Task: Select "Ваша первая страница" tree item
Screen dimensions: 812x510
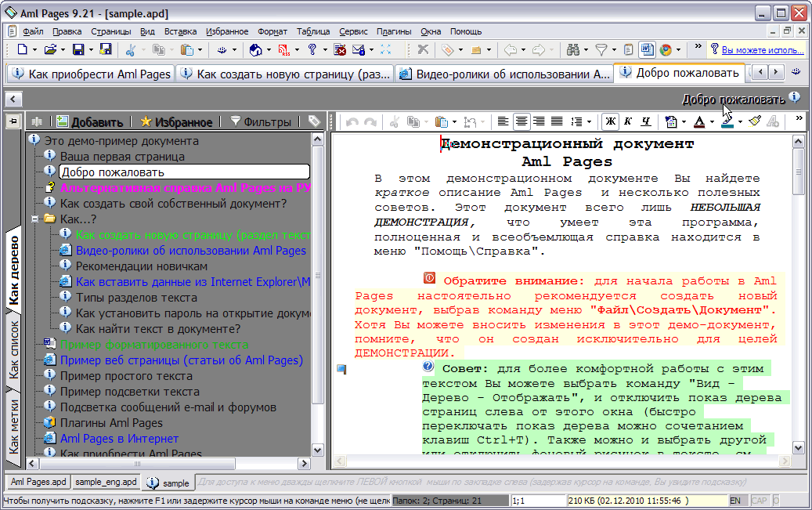Action: [122, 157]
